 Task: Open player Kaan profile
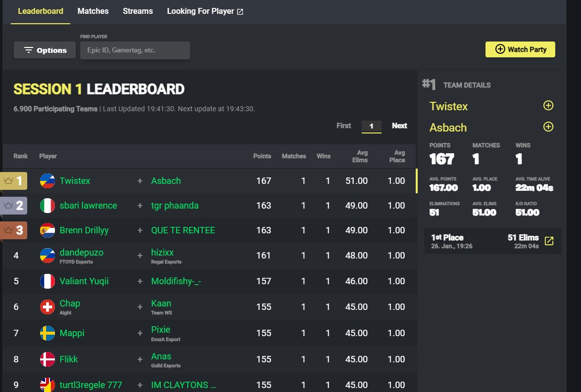[161, 304]
